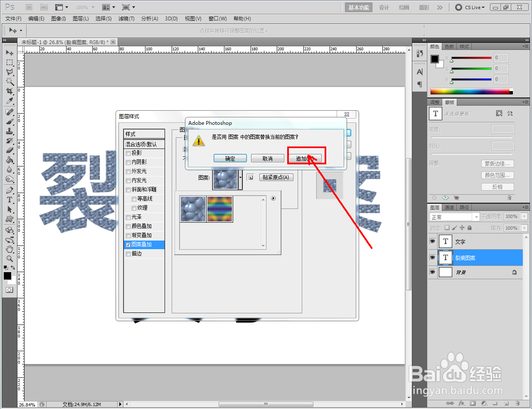Click the create new layer icon
This screenshot has height=409, width=532.
tap(505, 404)
